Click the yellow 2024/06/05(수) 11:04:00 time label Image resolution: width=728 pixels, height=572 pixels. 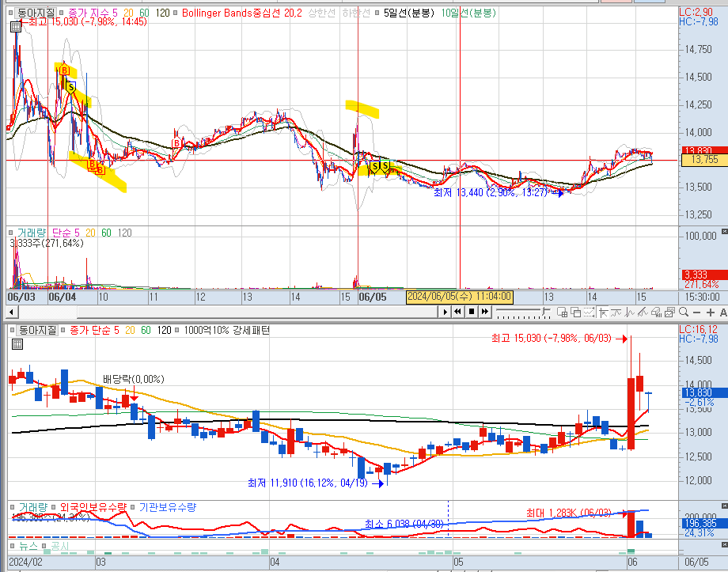[459, 296]
